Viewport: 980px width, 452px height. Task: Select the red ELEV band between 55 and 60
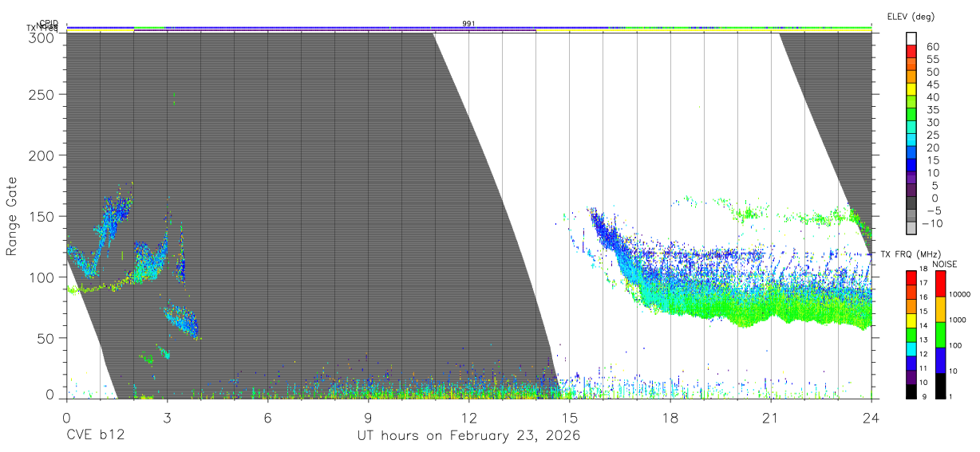[912, 52]
